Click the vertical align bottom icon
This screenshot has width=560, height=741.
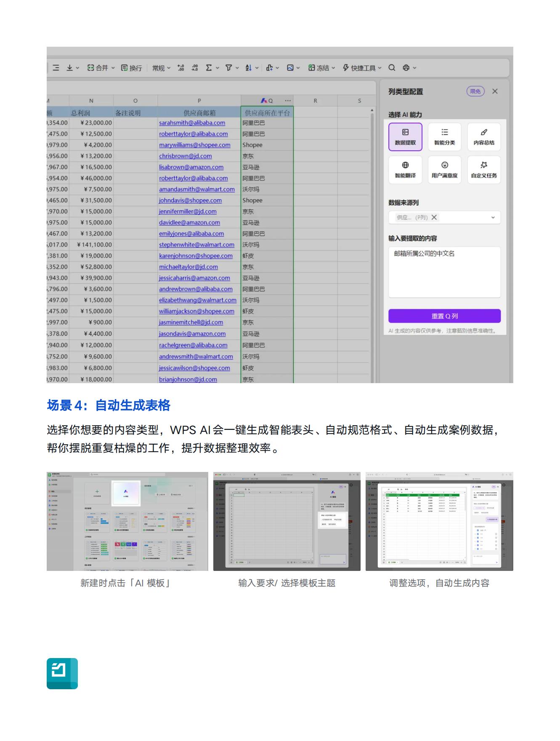[x=70, y=68]
